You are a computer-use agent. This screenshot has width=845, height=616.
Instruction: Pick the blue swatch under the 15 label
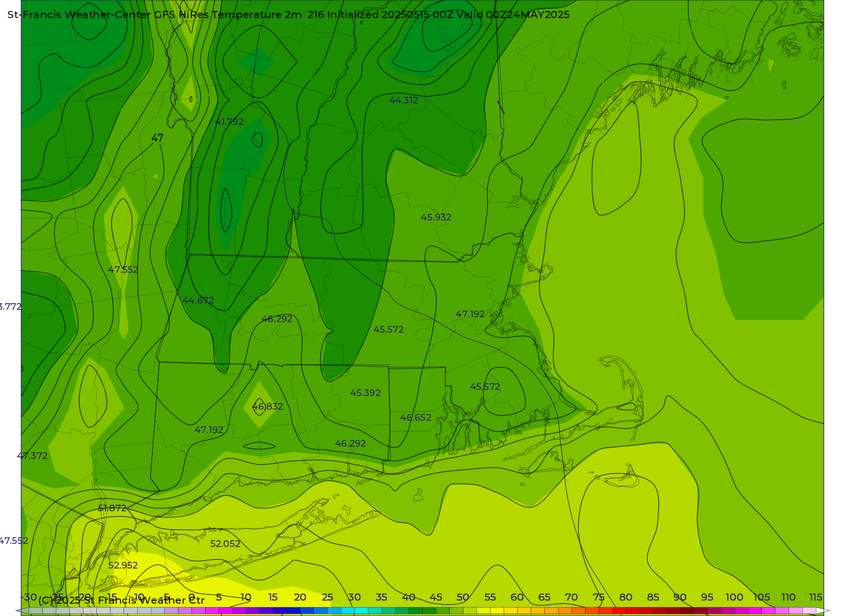click(x=280, y=611)
